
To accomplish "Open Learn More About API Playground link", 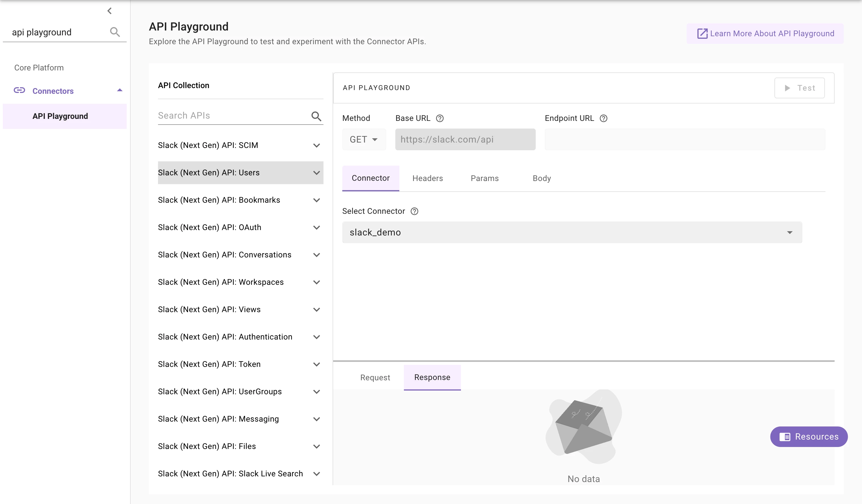I will click(x=765, y=34).
